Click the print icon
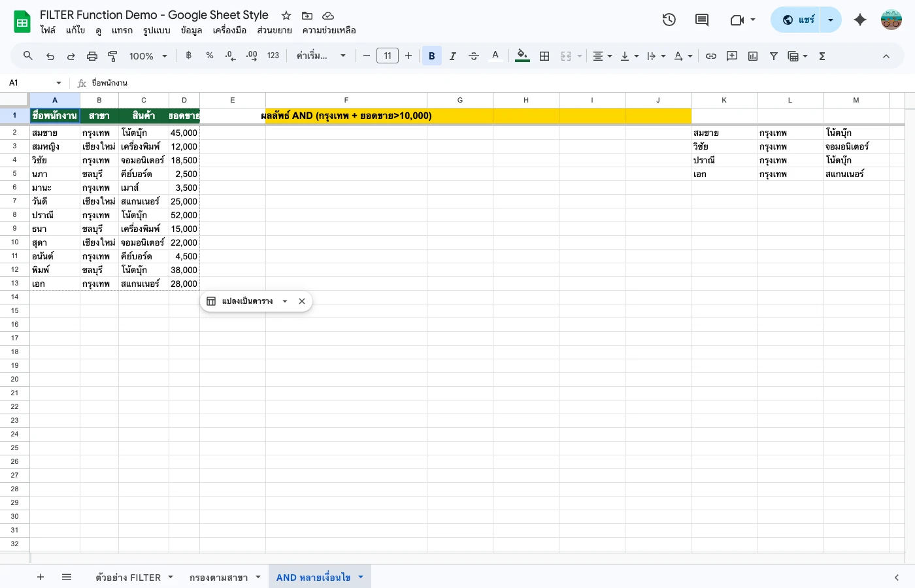 (91, 56)
